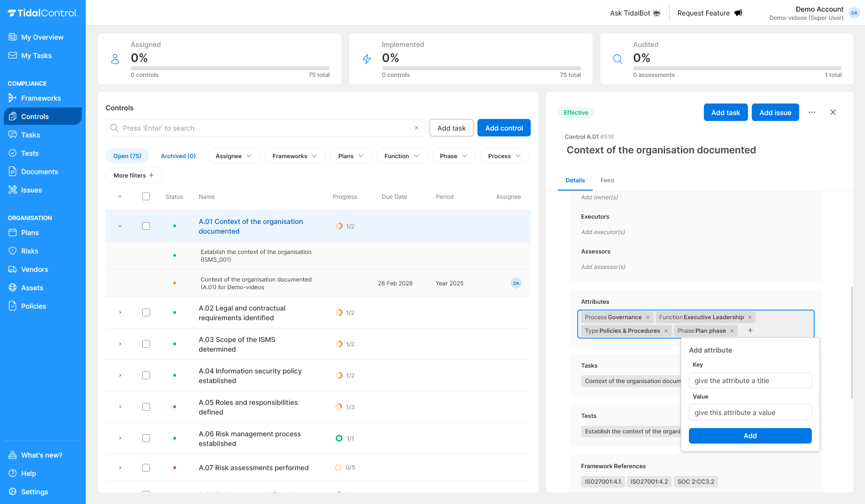Tick the checkbox next to A.05 Roles
The height and width of the screenshot is (504, 865).
click(x=146, y=407)
